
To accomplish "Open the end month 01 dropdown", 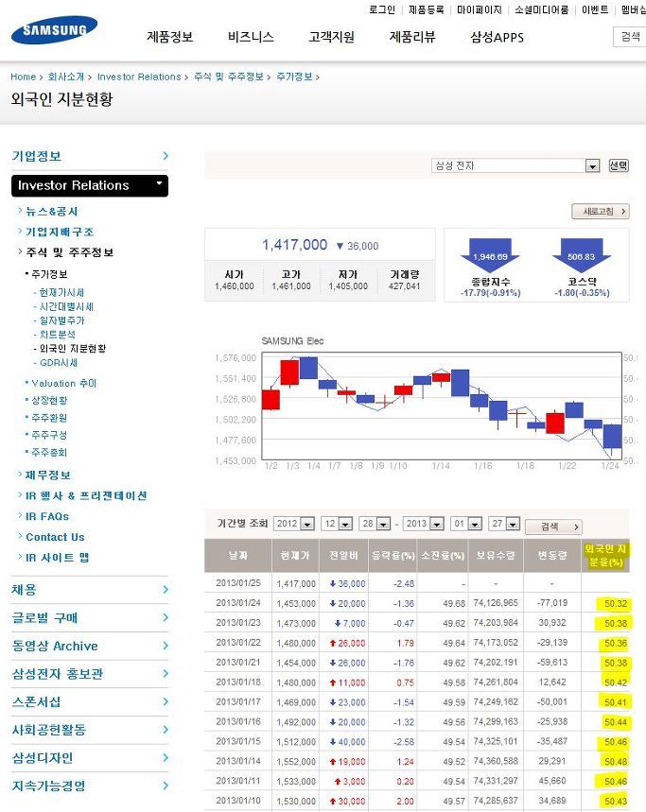I will (466, 524).
